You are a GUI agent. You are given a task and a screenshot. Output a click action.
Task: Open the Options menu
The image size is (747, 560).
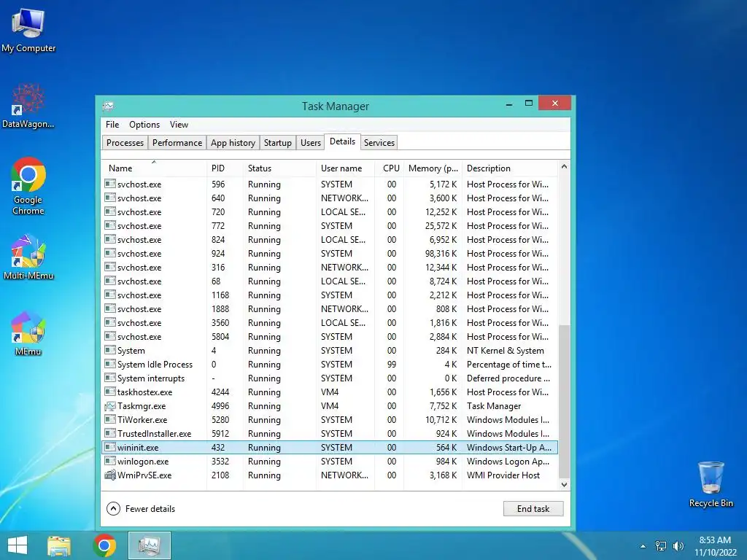click(144, 125)
